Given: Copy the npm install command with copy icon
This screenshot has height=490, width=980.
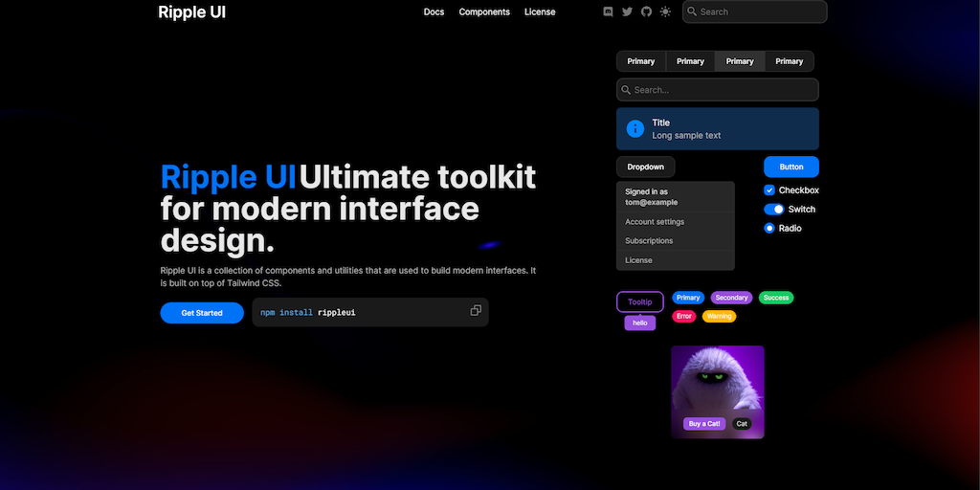Looking at the screenshot, I should pos(476,311).
